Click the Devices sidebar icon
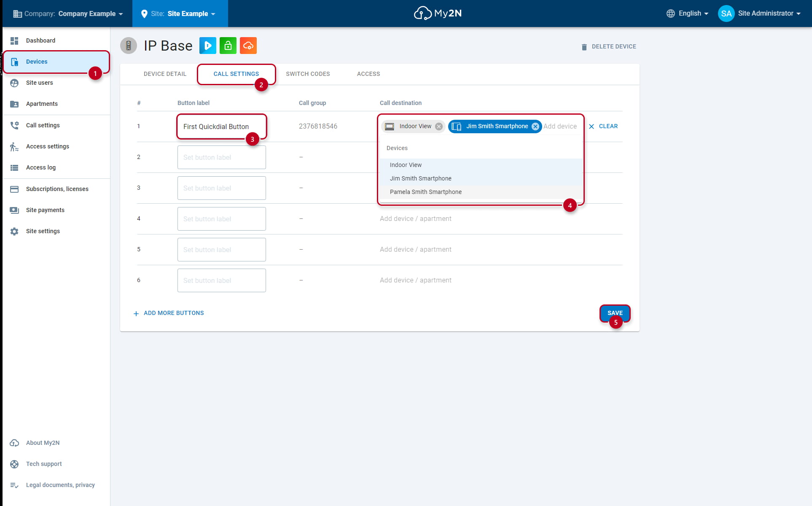 pyautogui.click(x=14, y=62)
